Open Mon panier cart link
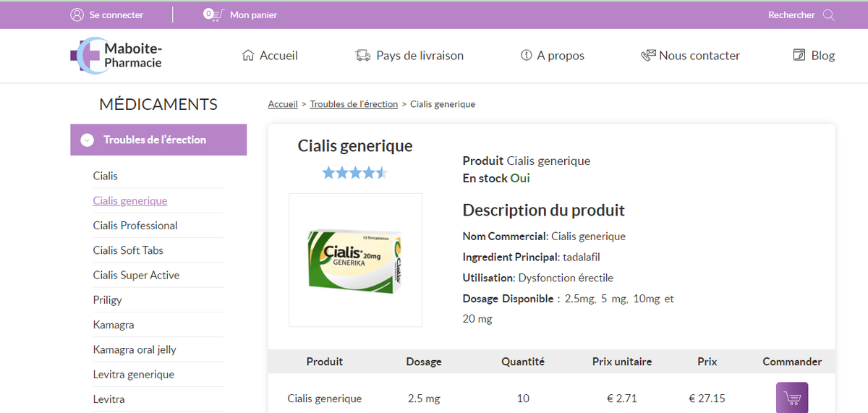Image resolution: width=868 pixels, height=413 pixels. click(x=253, y=14)
